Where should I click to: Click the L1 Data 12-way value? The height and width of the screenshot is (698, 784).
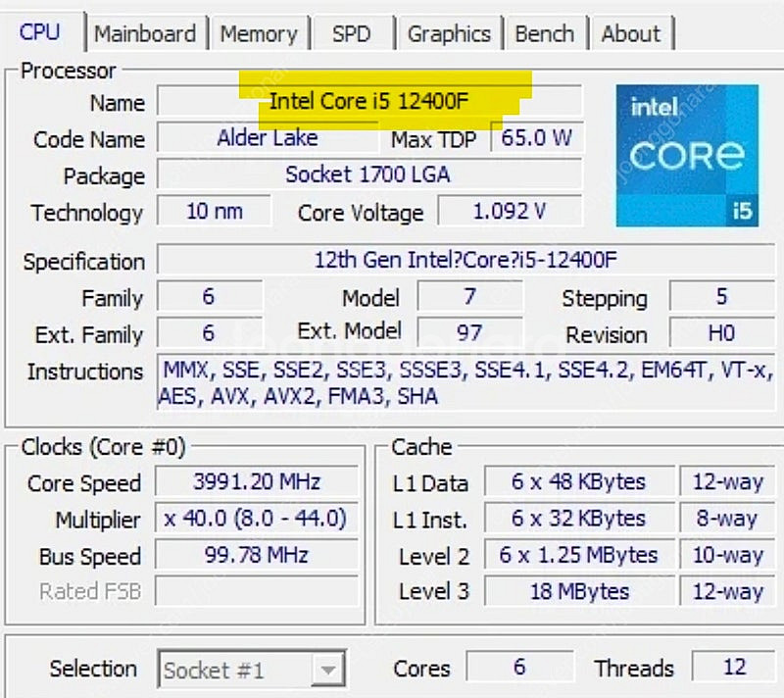[x=728, y=481]
